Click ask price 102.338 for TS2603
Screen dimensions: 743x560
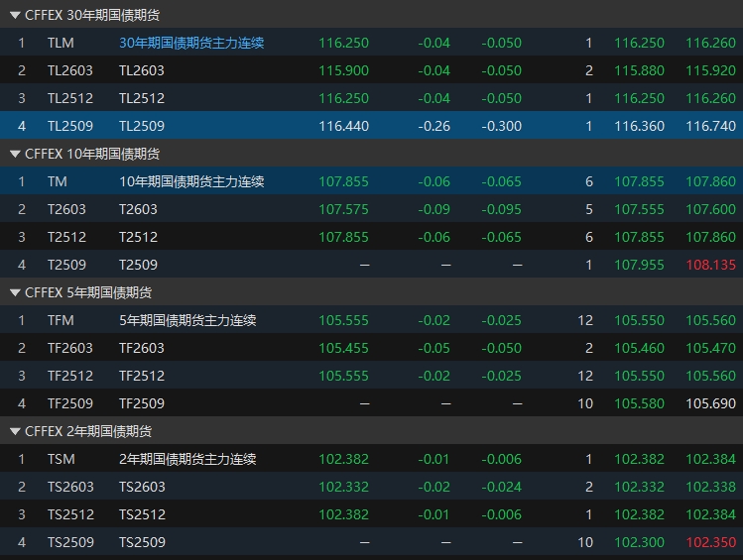[x=711, y=487]
